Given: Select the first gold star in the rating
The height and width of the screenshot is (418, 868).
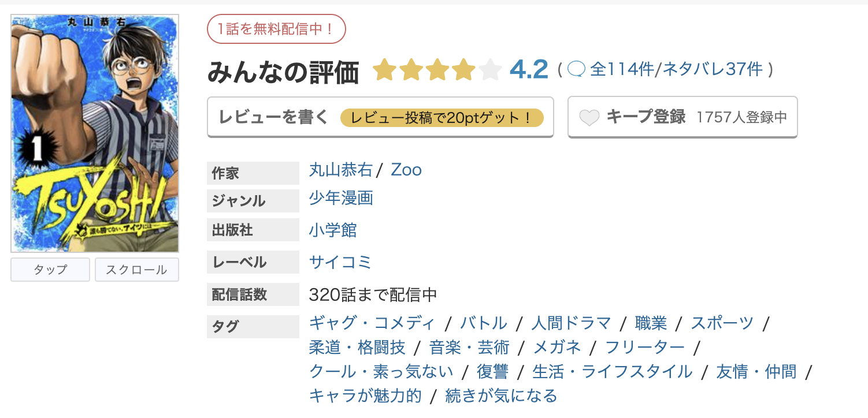Looking at the screenshot, I should 385,70.
